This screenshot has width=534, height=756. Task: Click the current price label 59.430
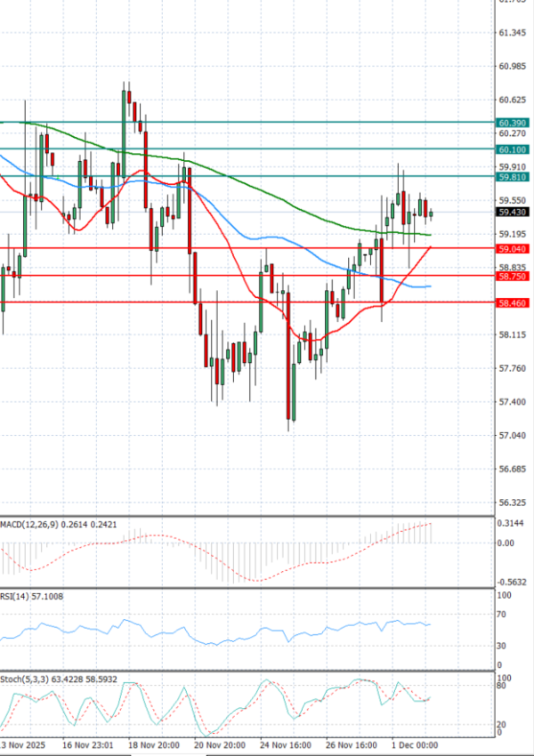512,213
